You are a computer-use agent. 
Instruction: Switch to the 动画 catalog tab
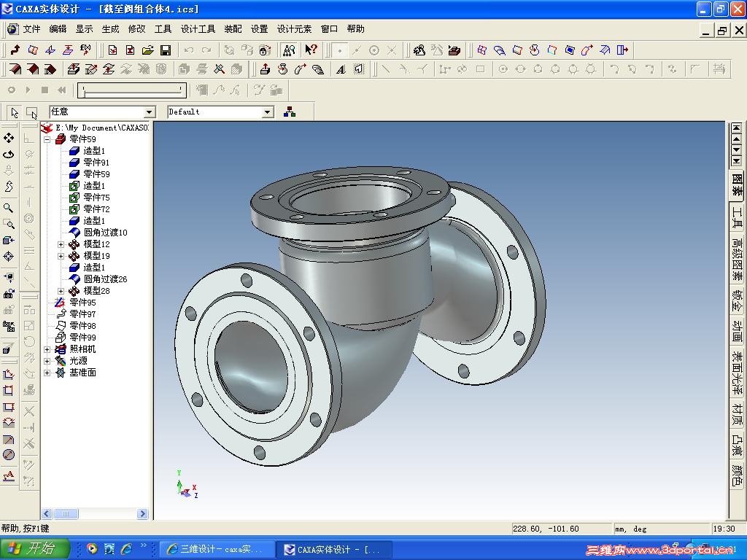737,332
